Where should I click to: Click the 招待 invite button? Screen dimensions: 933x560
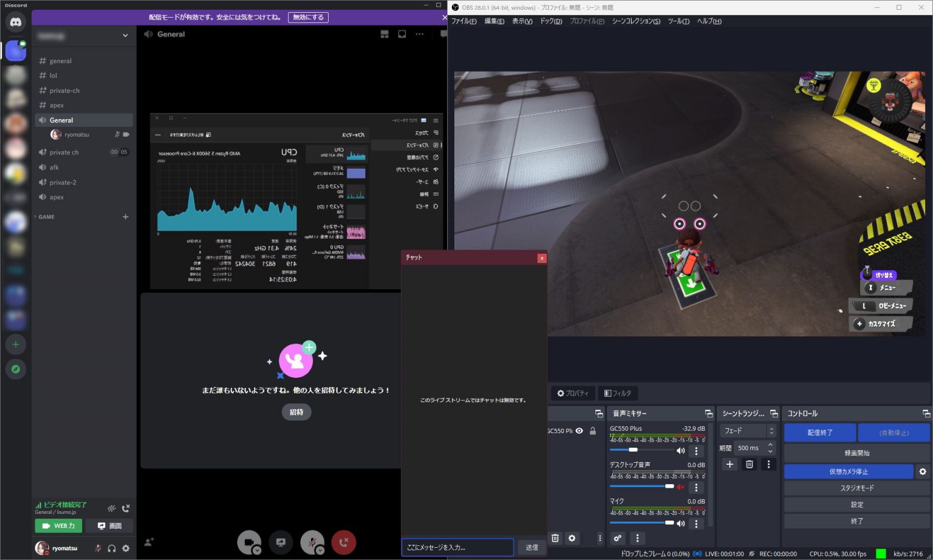[x=296, y=412]
